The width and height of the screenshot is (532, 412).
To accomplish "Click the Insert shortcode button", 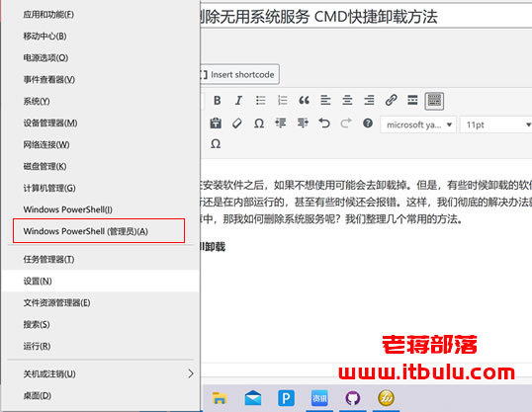I will tap(240, 74).
